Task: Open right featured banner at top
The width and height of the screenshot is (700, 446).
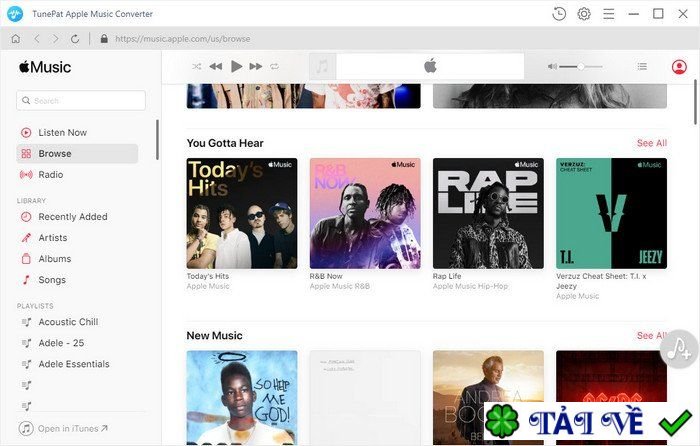Action: coord(550,96)
